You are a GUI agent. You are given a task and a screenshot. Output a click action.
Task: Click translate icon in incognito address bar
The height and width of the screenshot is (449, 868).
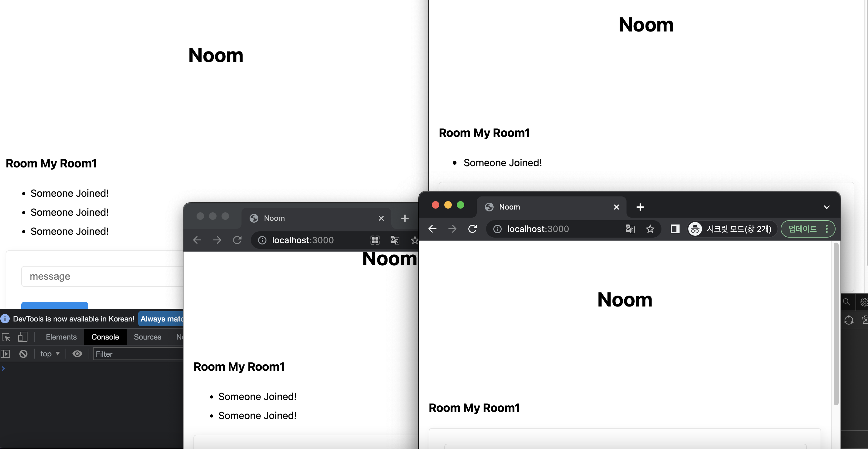(x=630, y=229)
